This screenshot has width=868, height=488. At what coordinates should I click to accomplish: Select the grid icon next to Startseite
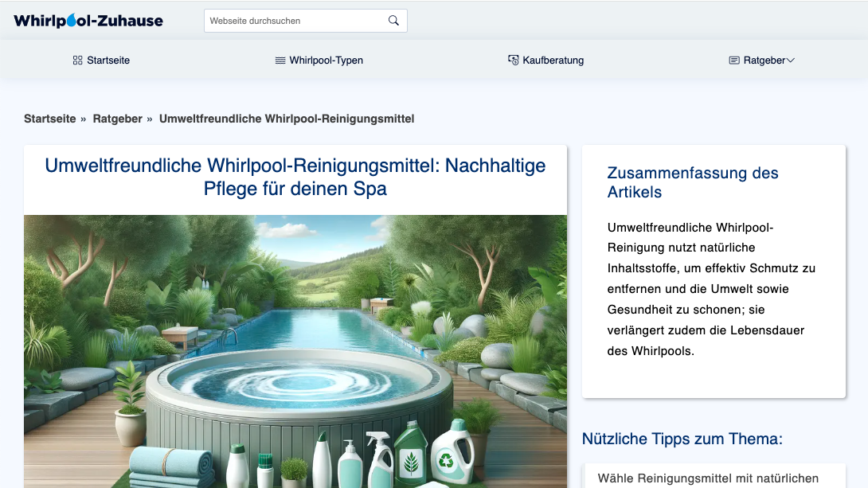pyautogui.click(x=76, y=60)
